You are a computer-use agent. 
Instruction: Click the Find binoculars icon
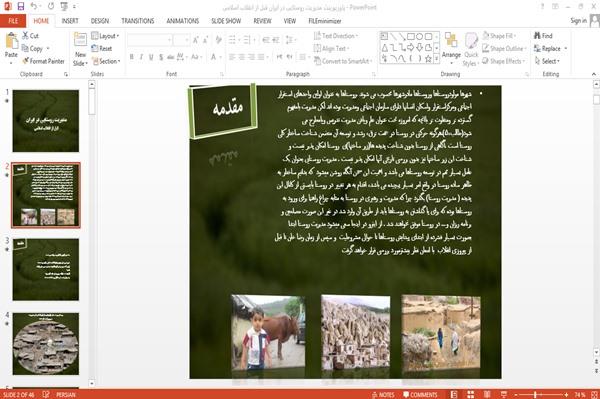point(538,36)
